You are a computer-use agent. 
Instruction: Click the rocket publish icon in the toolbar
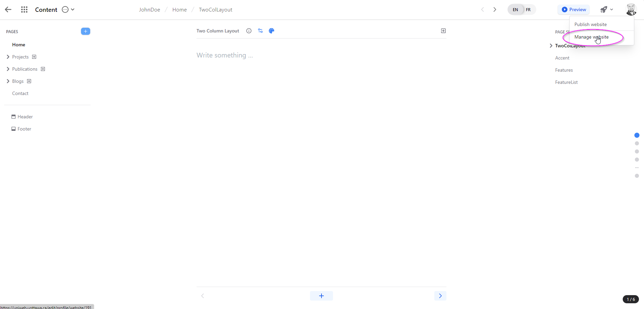coord(604,9)
